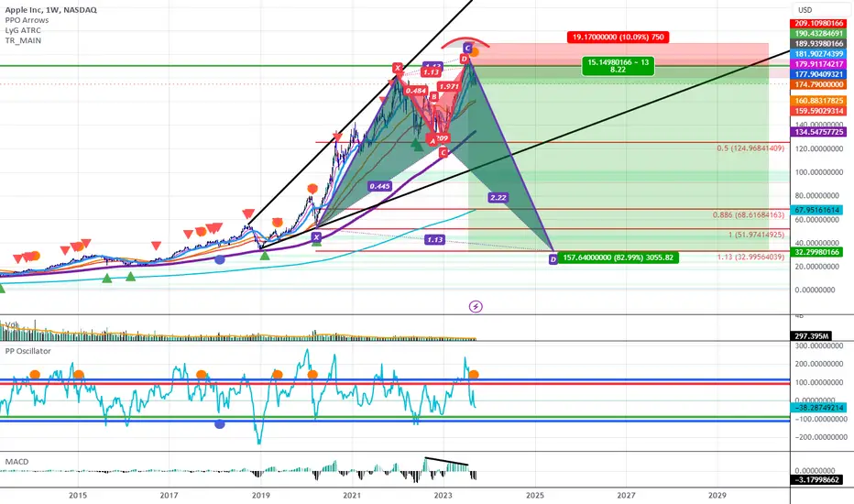Image resolution: width=854 pixels, height=504 pixels.
Task: Click the orange hexagon signal marker
Action: (312, 189)
